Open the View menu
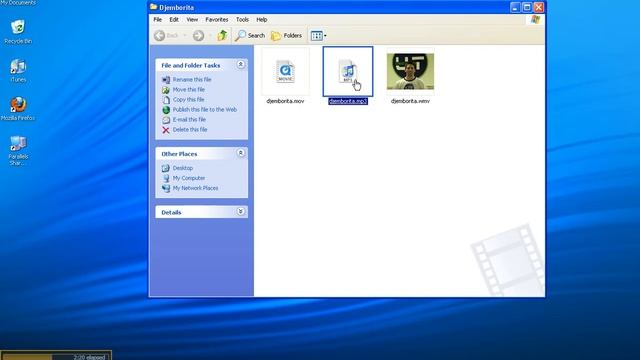The width and height of the screenshot is (640, 360). tap(192, 20)
